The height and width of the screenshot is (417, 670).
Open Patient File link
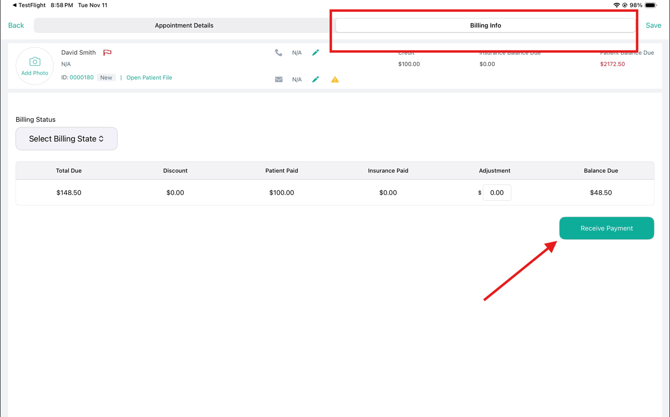(149, 77)
